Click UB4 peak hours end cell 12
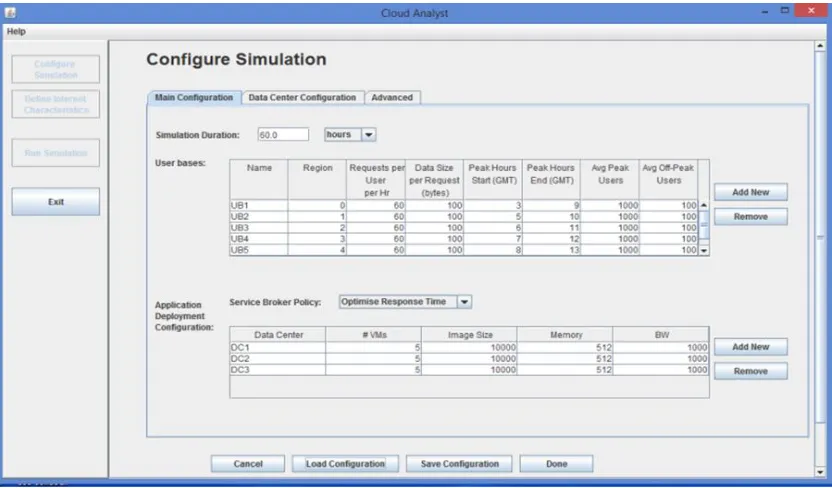832x488 pixels. coord(551,239)
